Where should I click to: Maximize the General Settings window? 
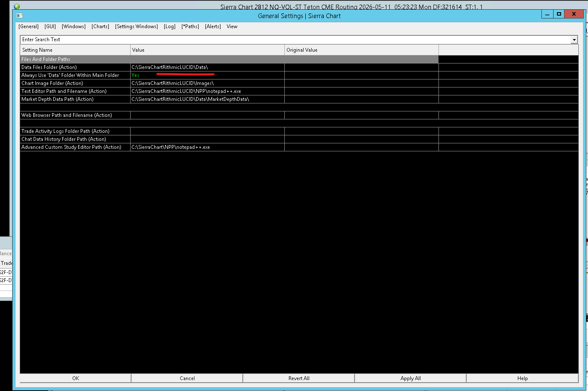[x=559, y=14]
